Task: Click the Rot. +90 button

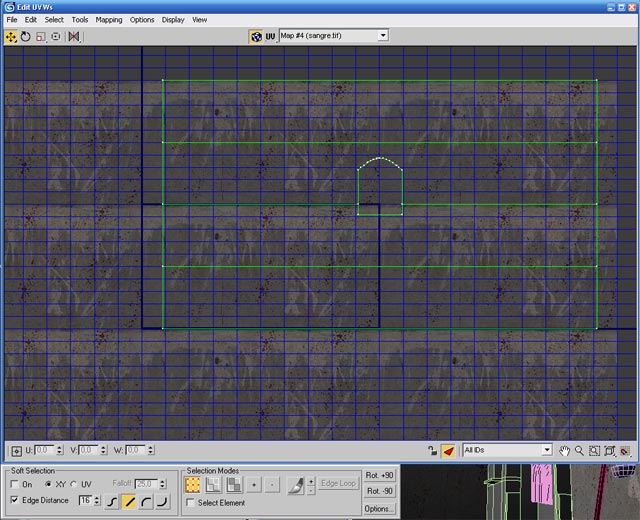Action: (379, 476)
